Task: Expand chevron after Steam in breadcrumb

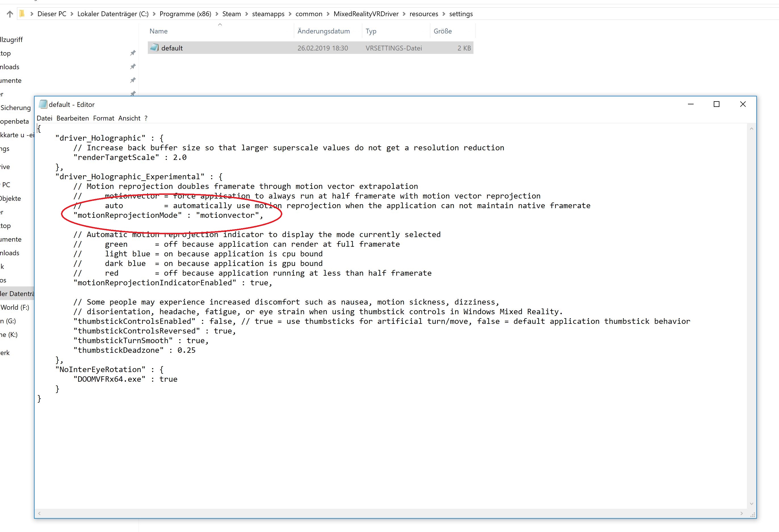Action: click(247, 14)
